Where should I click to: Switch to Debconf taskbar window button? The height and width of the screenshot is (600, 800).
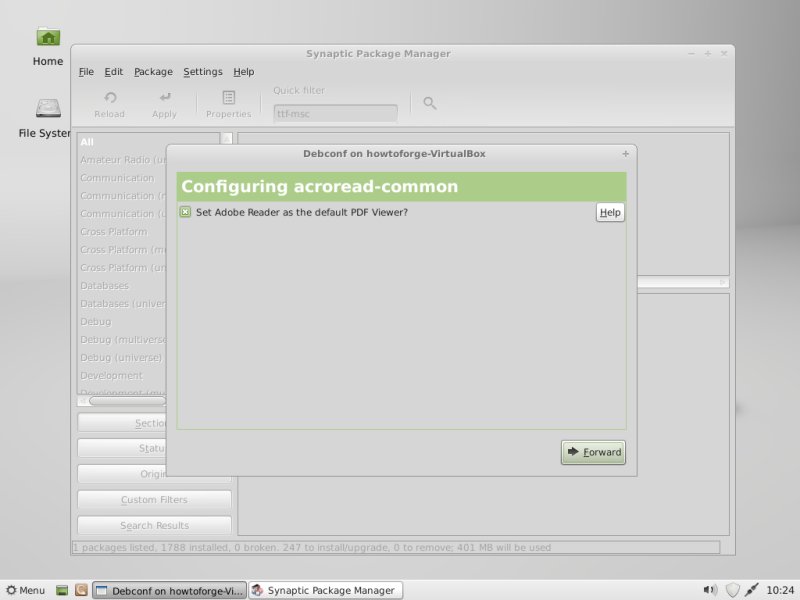169,590
